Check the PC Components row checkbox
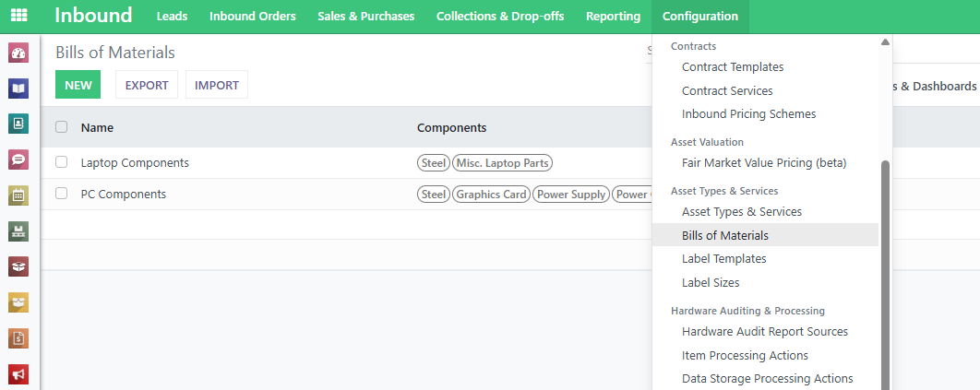980x390 pixels. [x=62, y=194]
